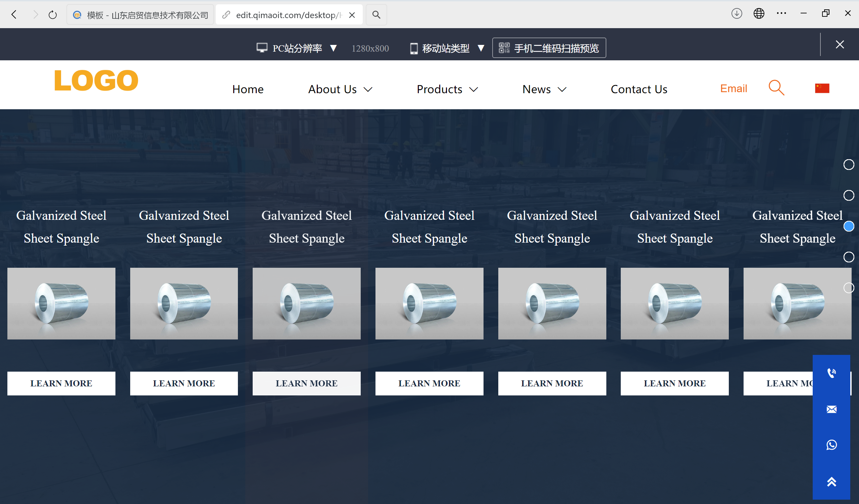Go to the Contact Us page
The width and height of the screenshot is (859, 504).
tap(639, 89)
